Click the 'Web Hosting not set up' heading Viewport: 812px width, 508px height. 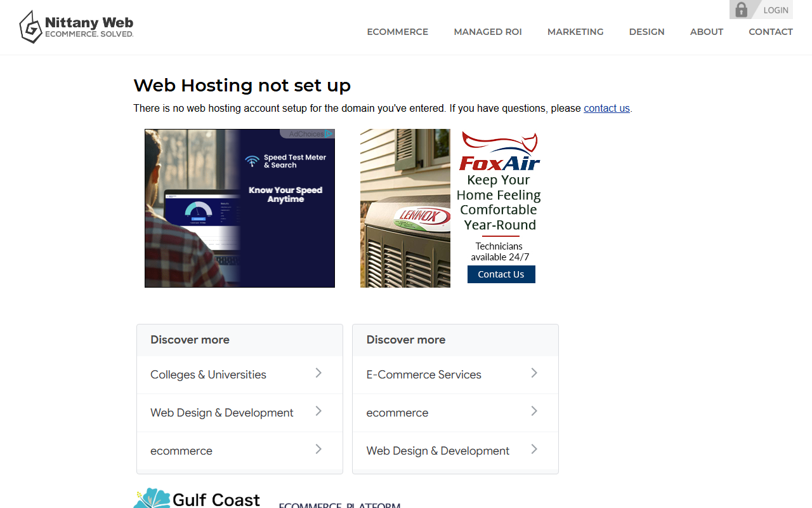click(x=242, y=85)
